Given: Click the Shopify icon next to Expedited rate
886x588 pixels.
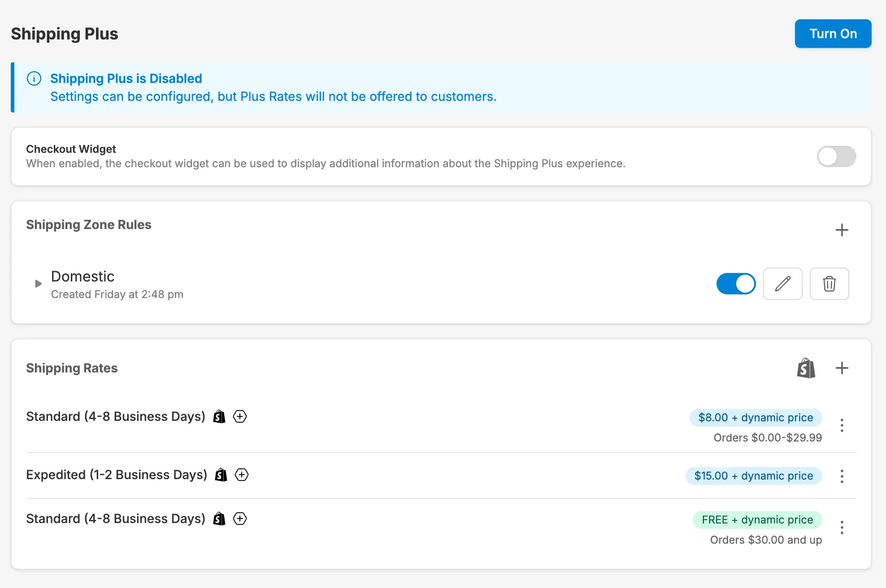Looking at the screenshot, I should pyautogui.click(x=221, y=475).
